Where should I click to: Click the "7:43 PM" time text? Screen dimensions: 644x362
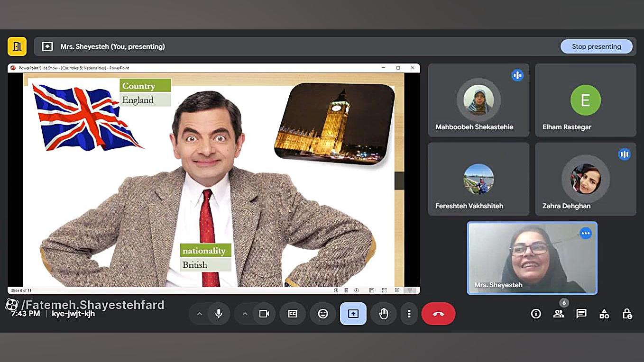[x=25, y=314]
